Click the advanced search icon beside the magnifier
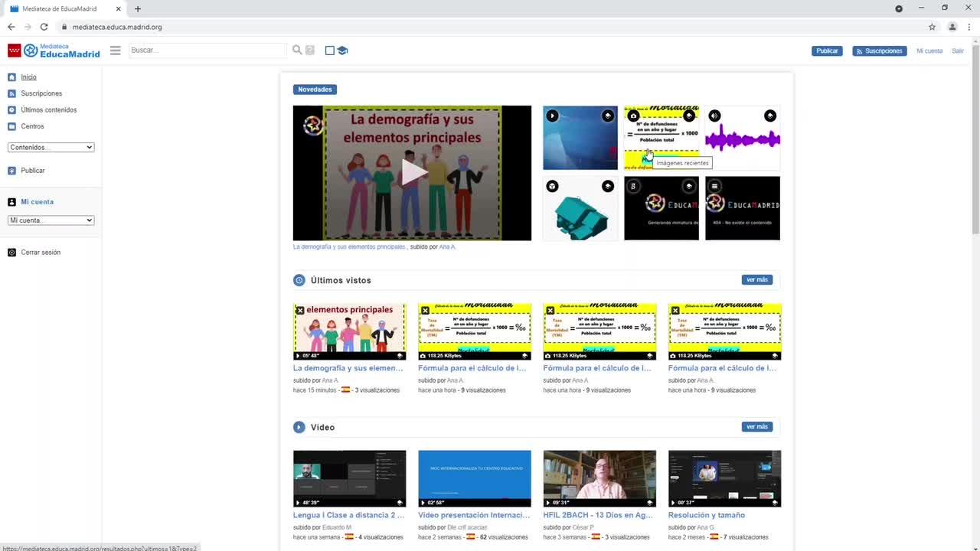The height and width of the screenshot is (551, 980). (310, 51)
